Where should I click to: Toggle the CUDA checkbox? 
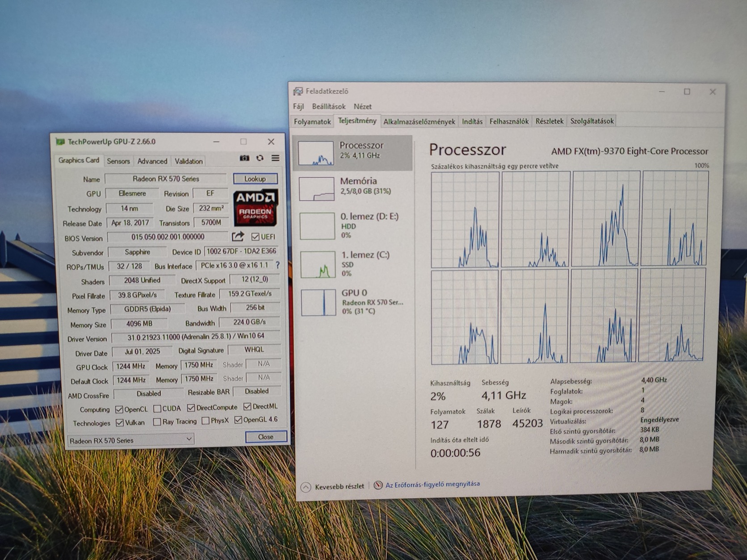pyautogui.click(x=157, y=409)
